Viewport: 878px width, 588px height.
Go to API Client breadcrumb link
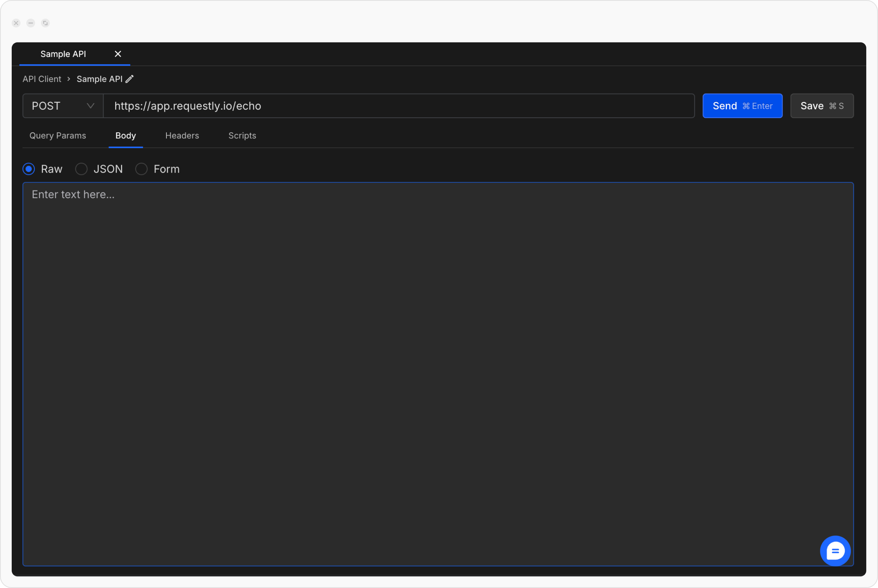[x=42, y=79]
